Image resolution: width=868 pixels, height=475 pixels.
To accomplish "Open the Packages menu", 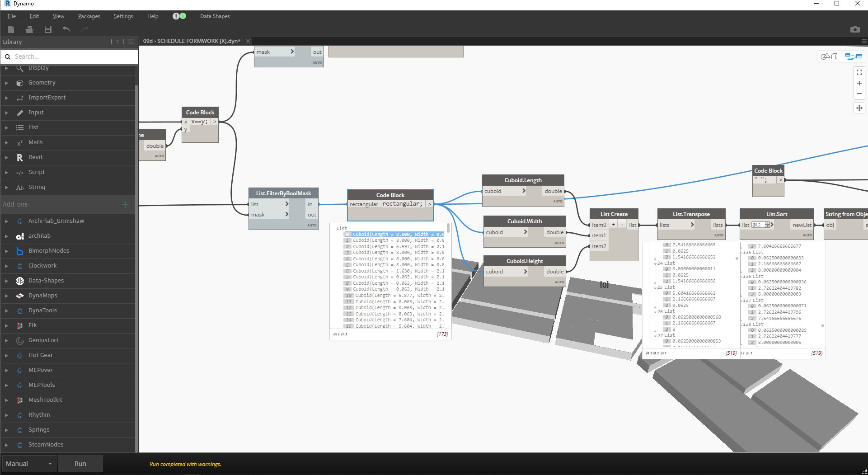I will (x=89, y=16).
